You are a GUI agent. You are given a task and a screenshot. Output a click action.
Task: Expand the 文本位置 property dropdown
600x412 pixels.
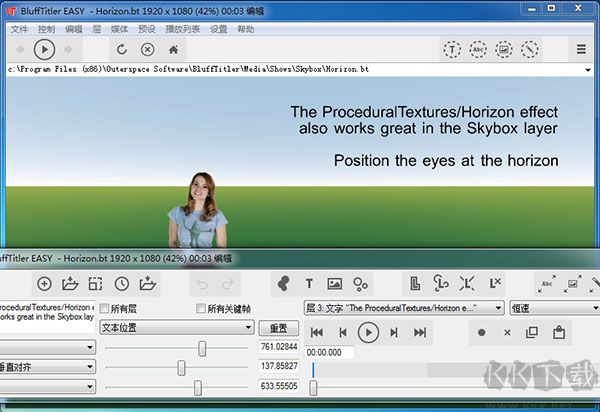177,327
